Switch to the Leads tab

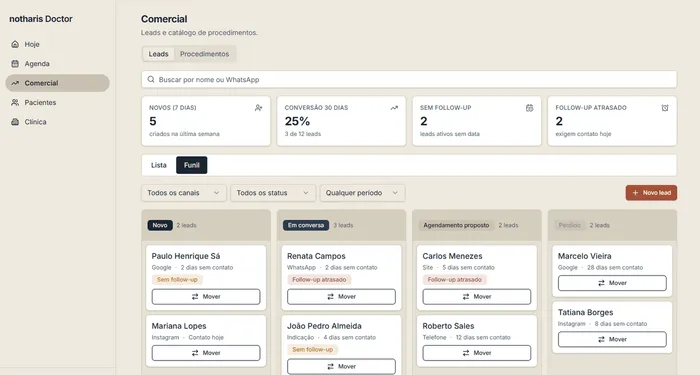click(x=158, y=54)
